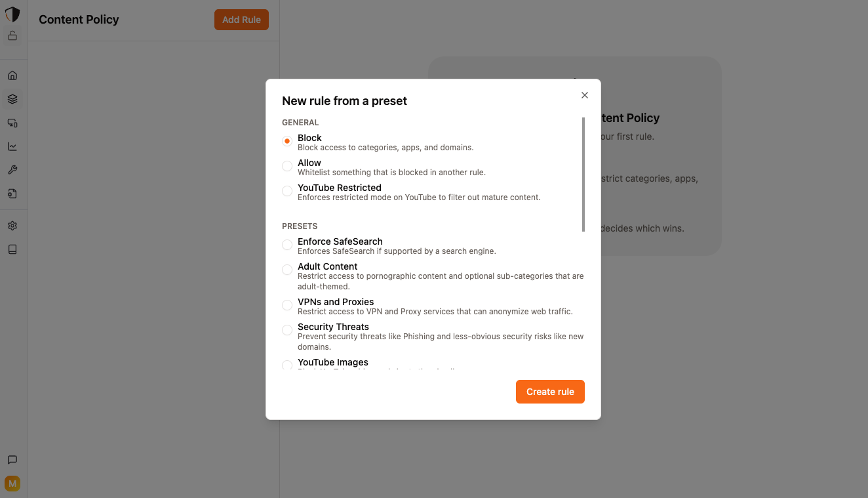868x498 pixels.
Task: Click the M user avatar
Action: [12, 484]
